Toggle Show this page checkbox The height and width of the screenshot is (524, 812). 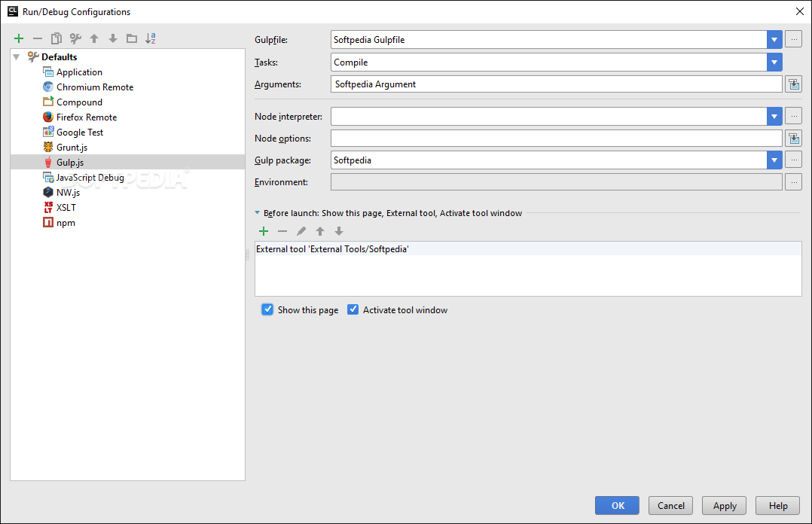pos(267,309)
